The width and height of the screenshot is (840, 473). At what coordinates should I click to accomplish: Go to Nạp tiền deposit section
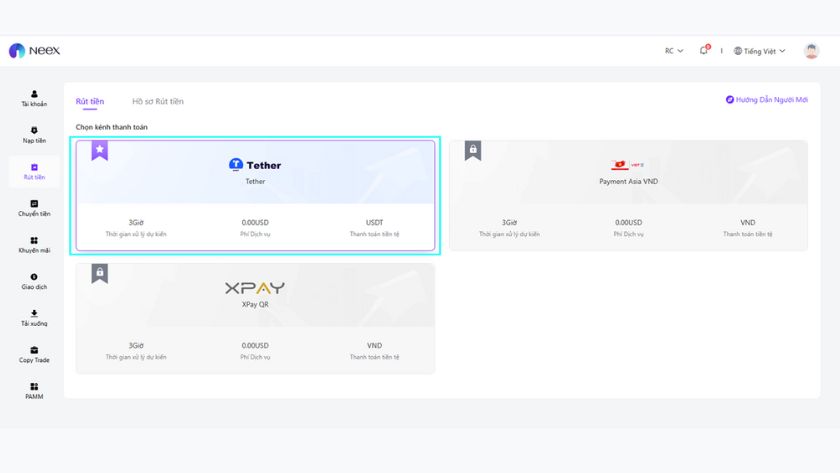[x=34, y=135]
